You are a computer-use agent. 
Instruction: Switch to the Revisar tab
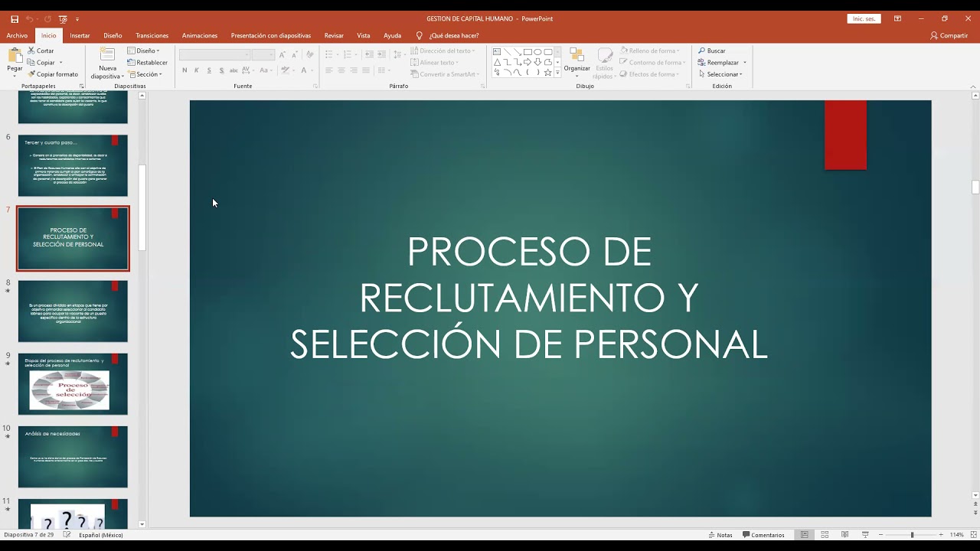coord(334,35)
